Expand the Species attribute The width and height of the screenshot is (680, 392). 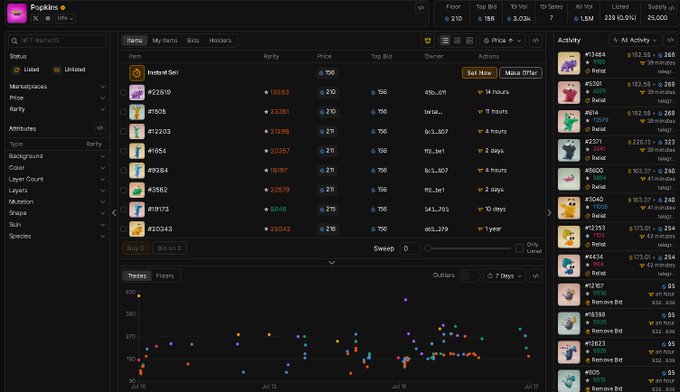click(x=57, y=236)
